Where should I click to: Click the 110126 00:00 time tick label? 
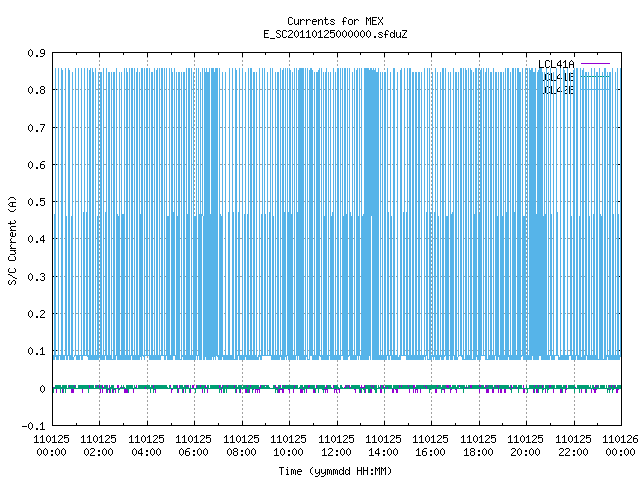click(x=620, y=446)
